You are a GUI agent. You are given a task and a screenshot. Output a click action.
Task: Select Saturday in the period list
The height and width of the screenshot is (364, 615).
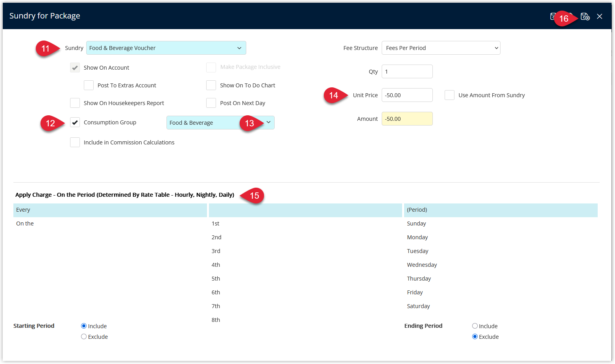pyautogui.click(x=501, y=306)
